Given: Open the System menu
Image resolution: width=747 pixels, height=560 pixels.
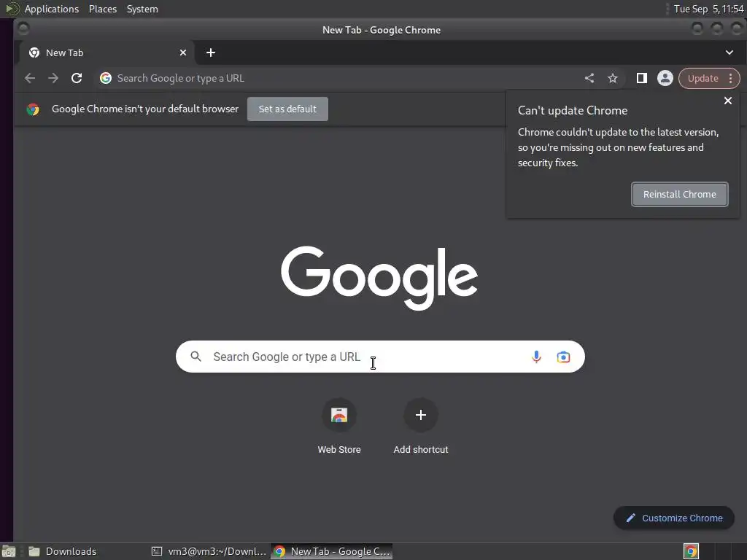Looking at the screenshot, I should pos(142,9).
